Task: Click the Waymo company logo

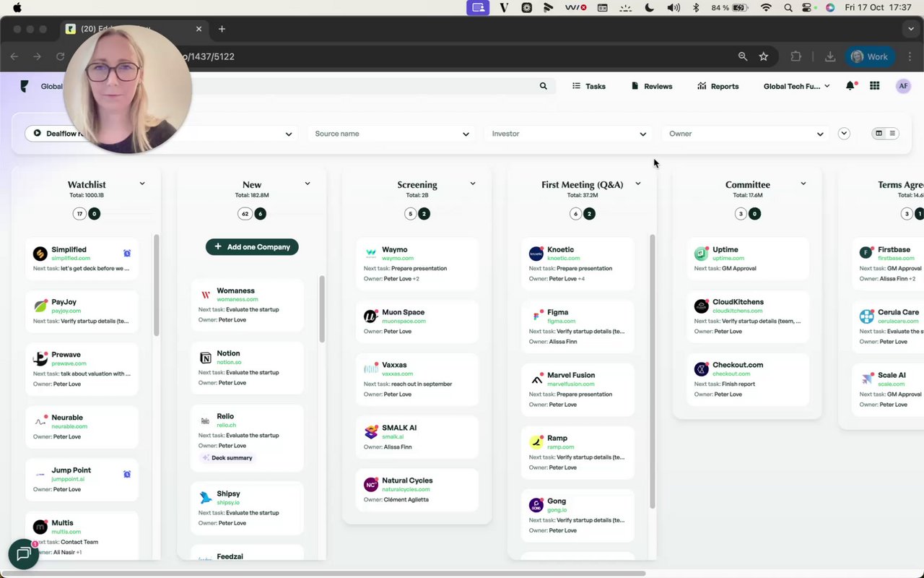Action: (371, 254)
